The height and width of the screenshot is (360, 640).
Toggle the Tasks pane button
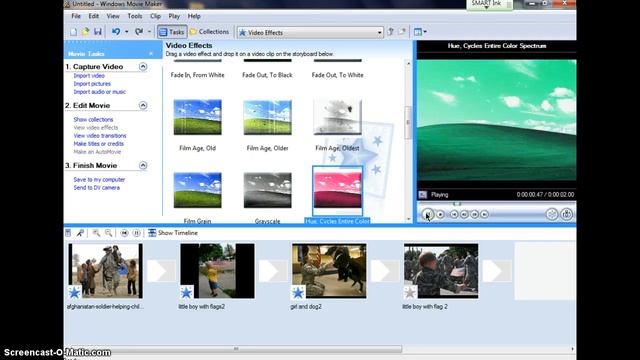click(x=172, y=32)
